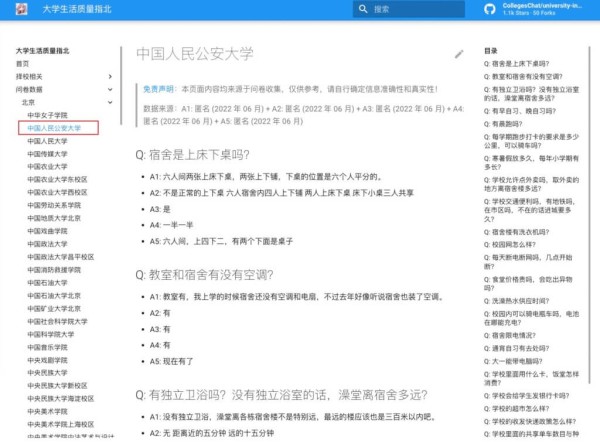Click the search magnifier icon
This screenshot has width=600, height=444.
pos(363,9)
